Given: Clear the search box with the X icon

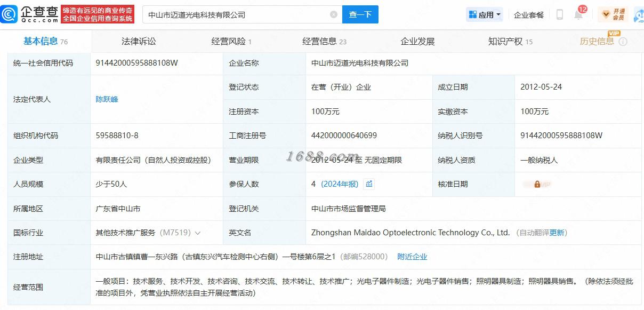Looking at the screenshot, I should tap(334, 14).
